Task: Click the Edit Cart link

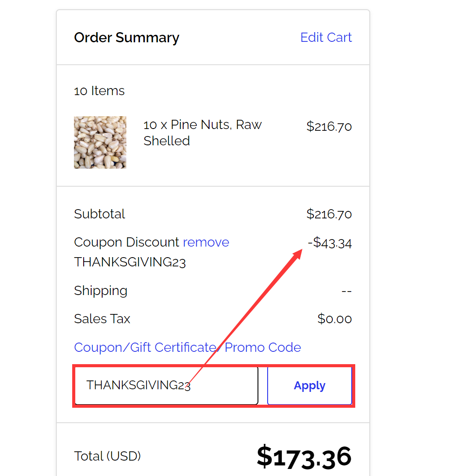Action: click(x=326, y=37)
